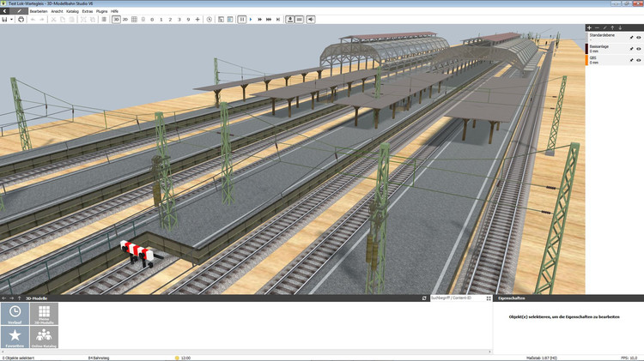Move layer up with arrow icon

click(614, 27)
